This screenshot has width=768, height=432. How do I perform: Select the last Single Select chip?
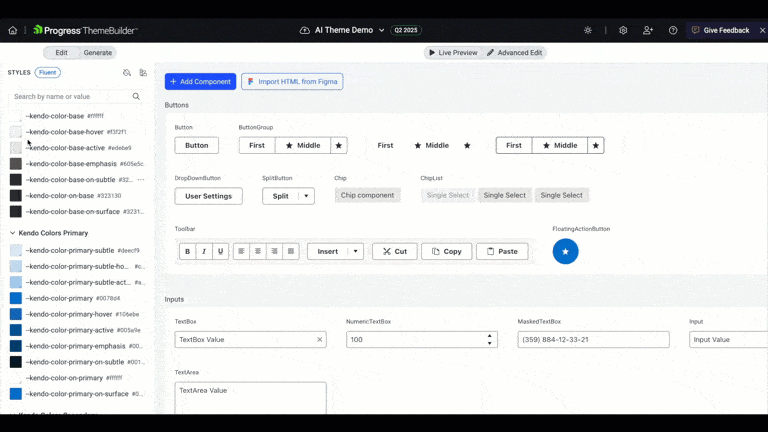tap(561, 195)
